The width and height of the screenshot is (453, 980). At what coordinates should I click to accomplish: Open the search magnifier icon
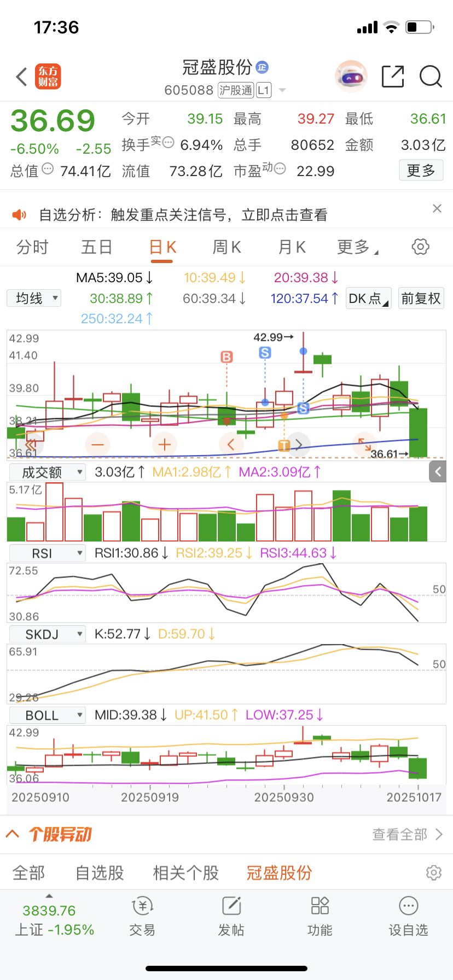431,77
